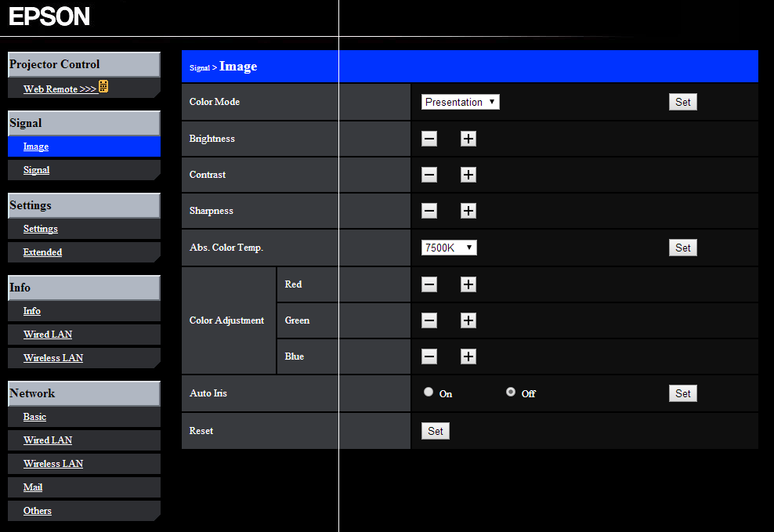
Task: Open the Abs. Color Temp. dropdown
Action: [448, 247]
